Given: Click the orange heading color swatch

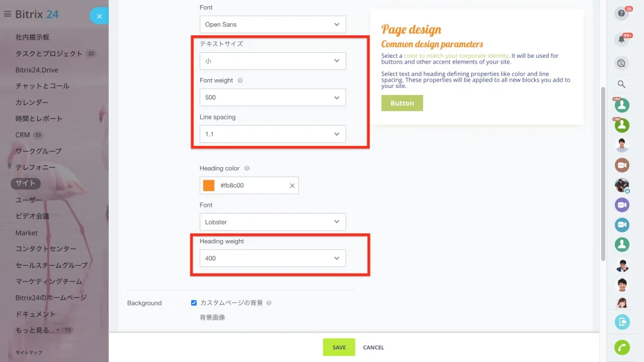Looking at the screenshot, I should [x=209, y=185].
